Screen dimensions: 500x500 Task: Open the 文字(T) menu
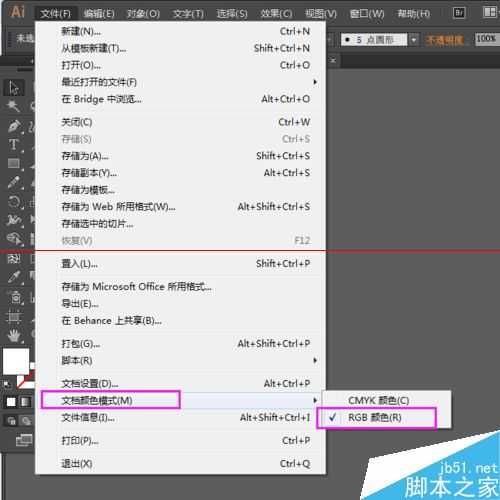coord(188,14)
